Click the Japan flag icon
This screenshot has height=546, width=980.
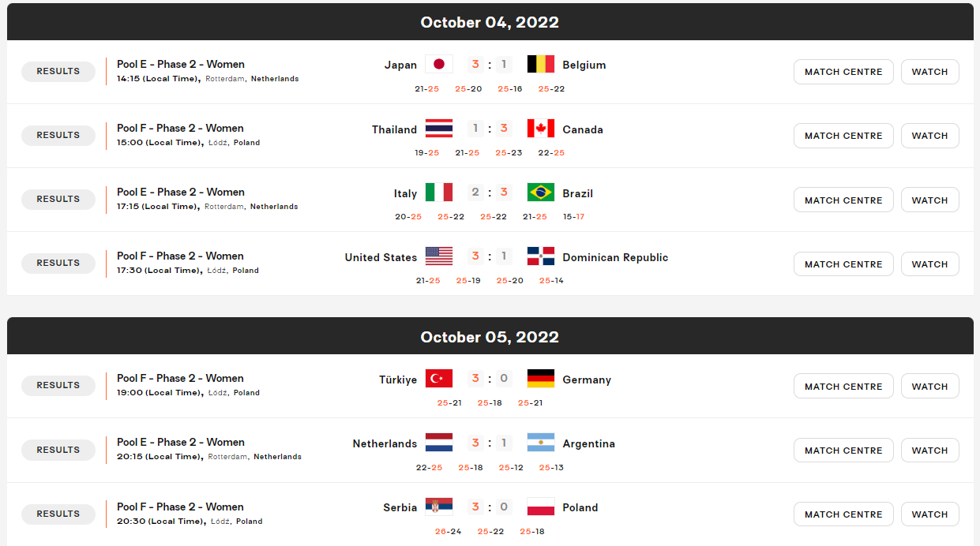coord(439,65)
